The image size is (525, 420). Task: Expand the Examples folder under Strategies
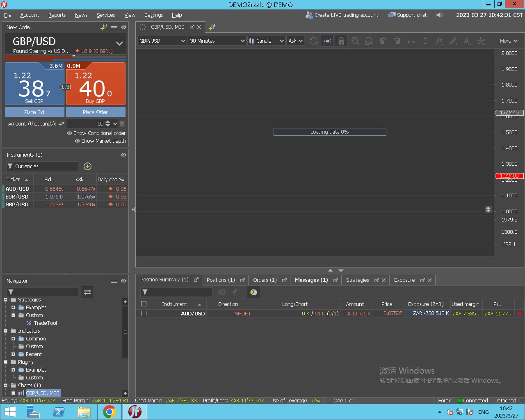[13, 308]
